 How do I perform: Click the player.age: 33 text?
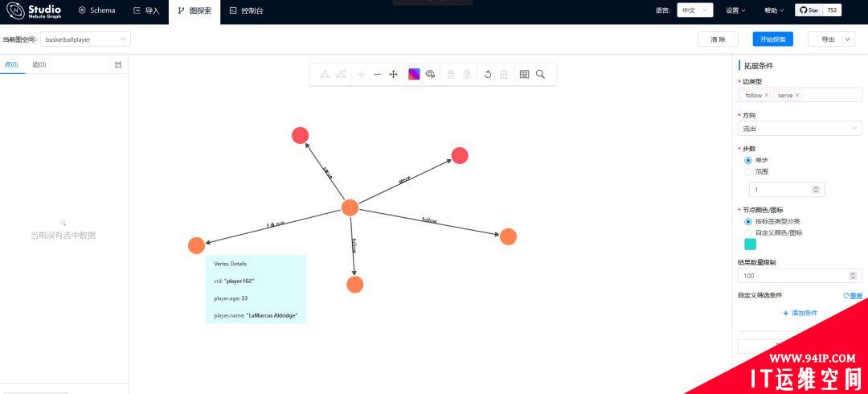(231, 298)
